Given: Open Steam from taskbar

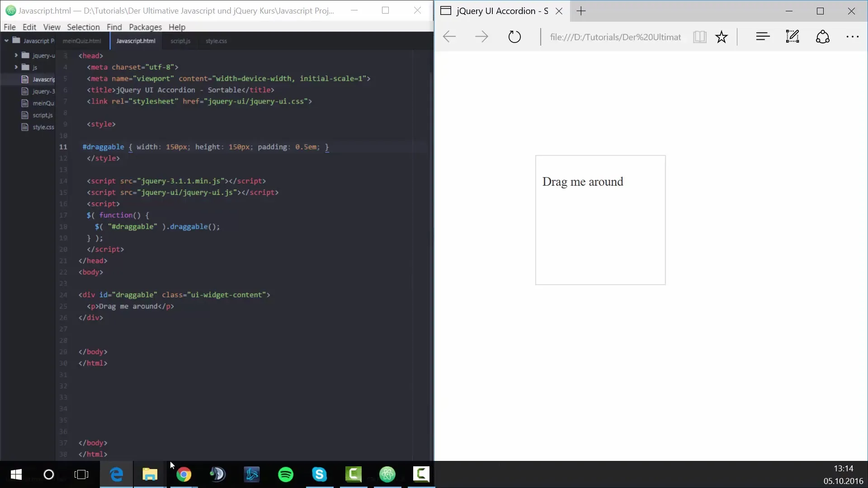Looking at the screenshot, I should [217, 474].
